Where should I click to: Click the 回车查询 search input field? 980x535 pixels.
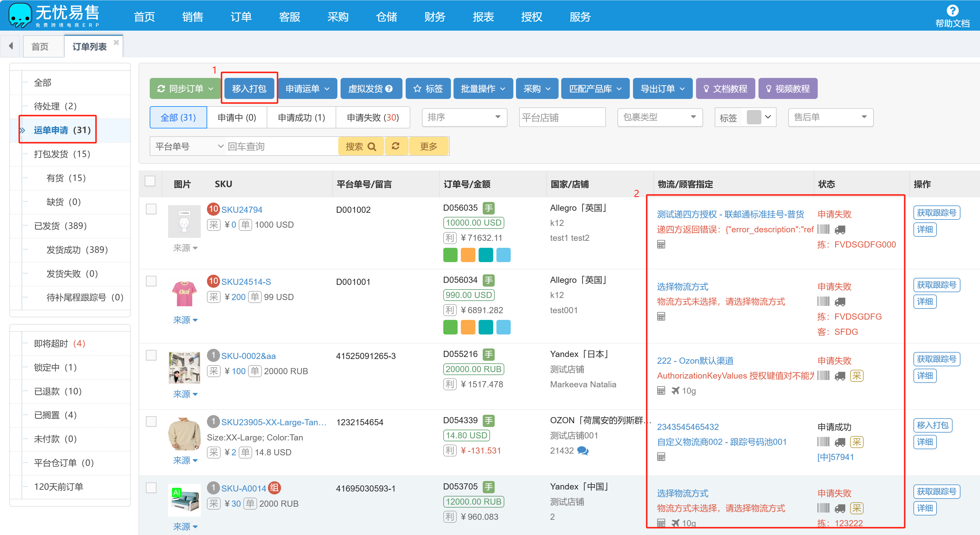282,147
